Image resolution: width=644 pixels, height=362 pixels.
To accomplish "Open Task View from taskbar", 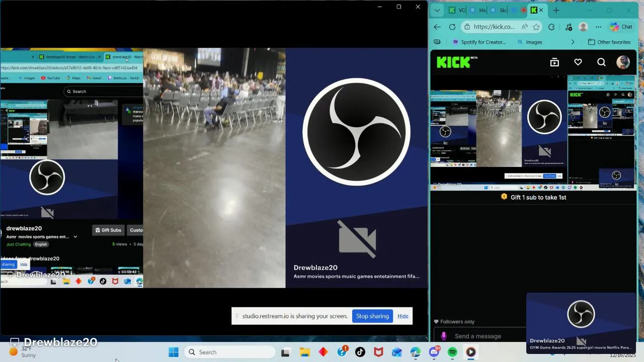I will pyautogui.click(x=285, y=352).
